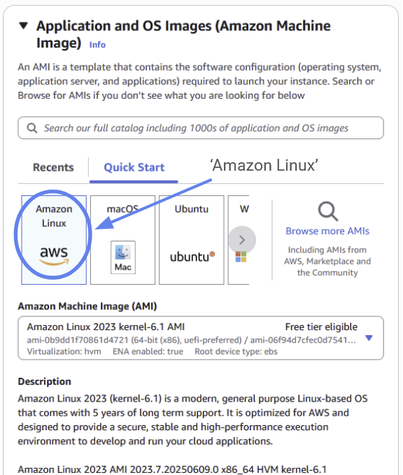This screenshot has height=475, width=403.
Task: Open the Info link beside the heading
Action: (x=97, y=45)
